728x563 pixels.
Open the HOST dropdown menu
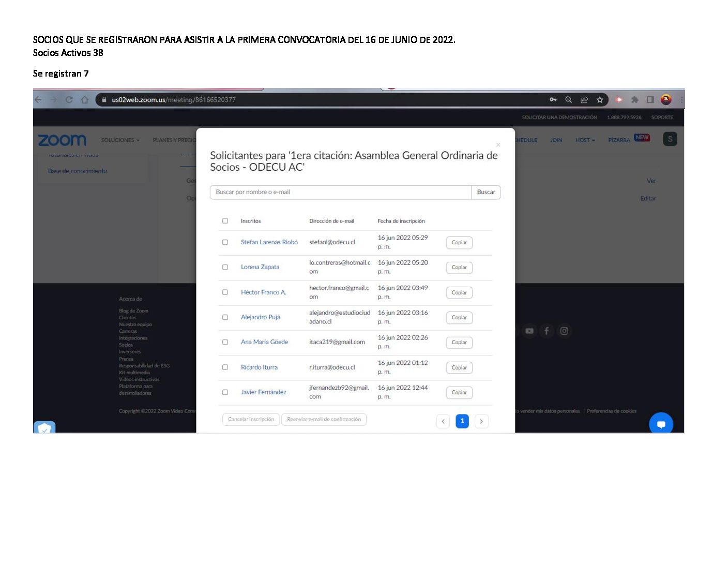click(585, 140)
